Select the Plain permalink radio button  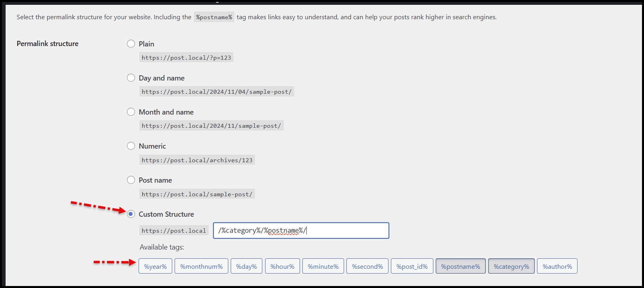(131, 44)
